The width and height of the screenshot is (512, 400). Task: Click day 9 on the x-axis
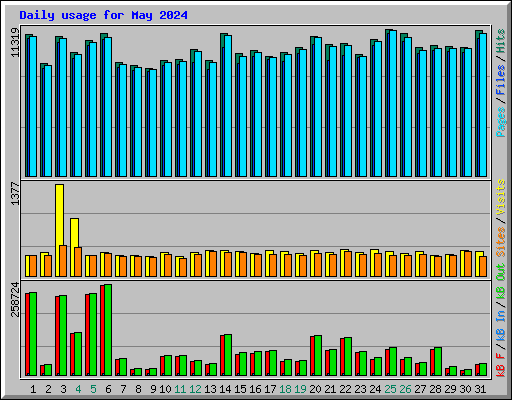pos(153,389)
